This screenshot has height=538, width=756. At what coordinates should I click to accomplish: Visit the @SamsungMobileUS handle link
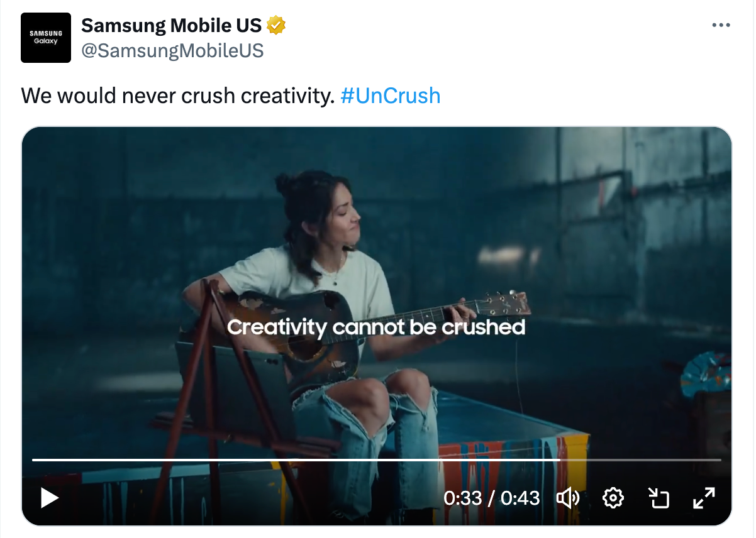point(172,50)
